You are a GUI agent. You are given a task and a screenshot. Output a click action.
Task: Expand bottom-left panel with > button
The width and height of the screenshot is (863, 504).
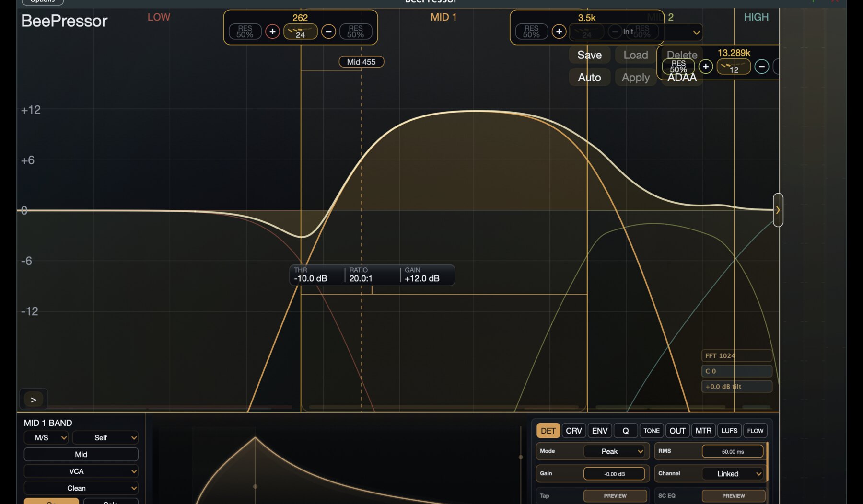pyautogui.click(x=33, y=400)
